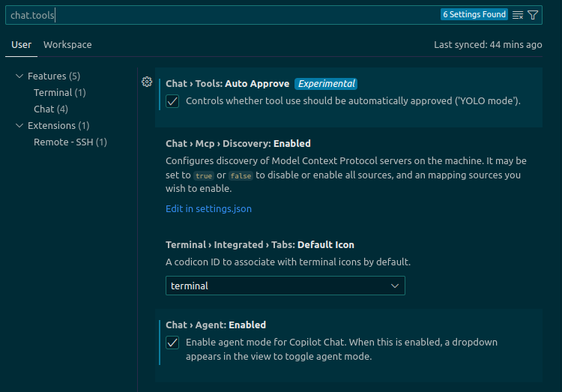Collapse the Features tree section
The image size is (562, 392).
[x=19, y=76]
